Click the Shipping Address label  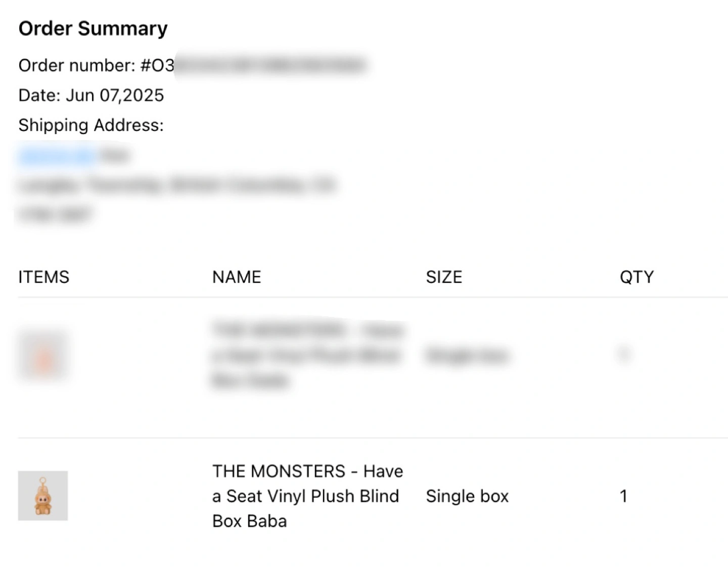point(91,125)
